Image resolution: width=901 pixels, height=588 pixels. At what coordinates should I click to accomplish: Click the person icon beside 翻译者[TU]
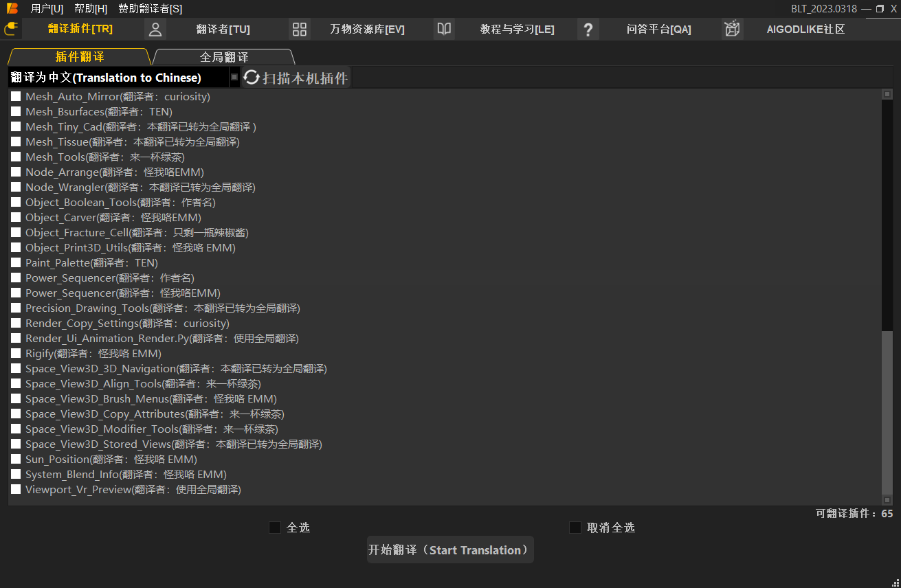(155, 30)
